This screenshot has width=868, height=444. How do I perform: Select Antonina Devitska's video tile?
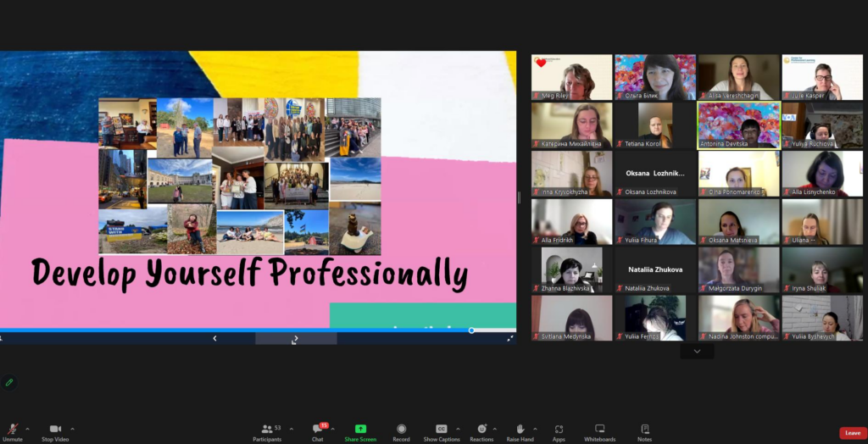(738, 125)
